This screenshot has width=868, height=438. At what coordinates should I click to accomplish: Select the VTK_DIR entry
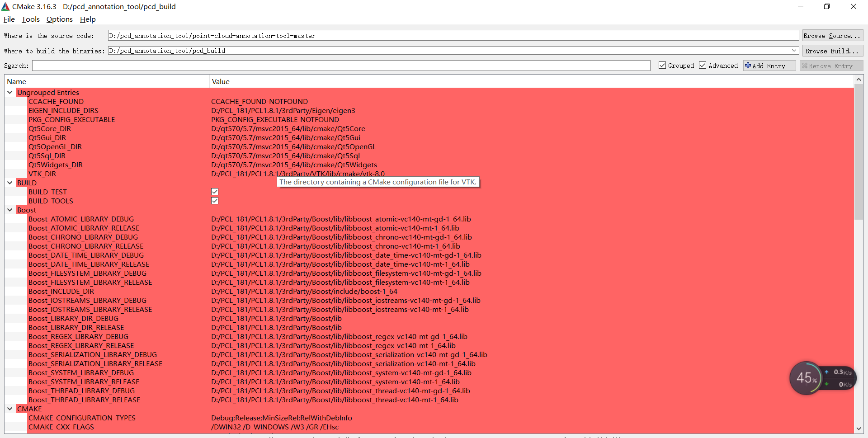(x=42, y=174)
